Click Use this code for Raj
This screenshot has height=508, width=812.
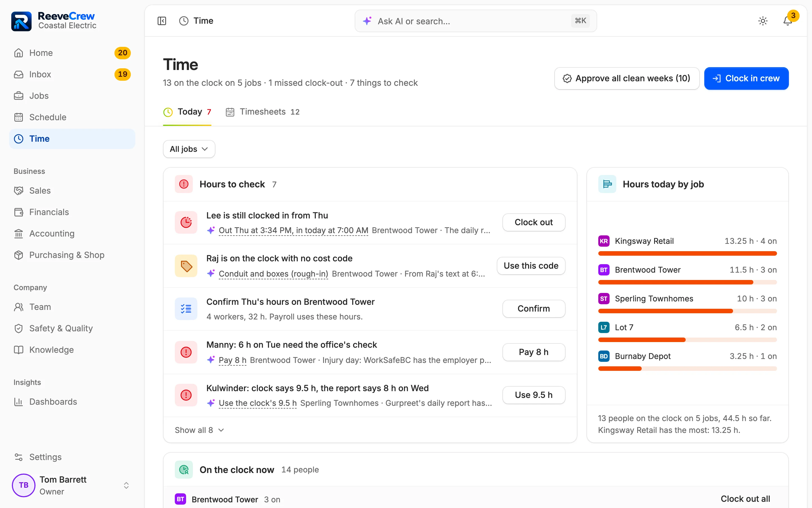point(531,266)
